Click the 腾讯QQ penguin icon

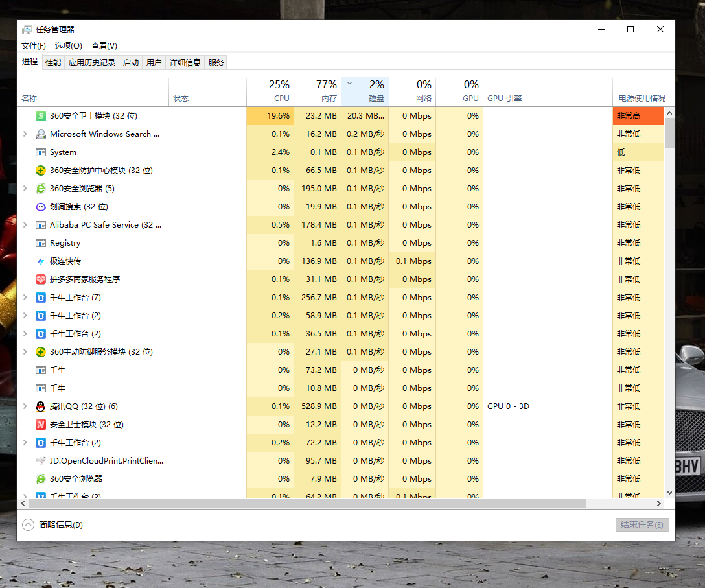click(x=40, y=406)
